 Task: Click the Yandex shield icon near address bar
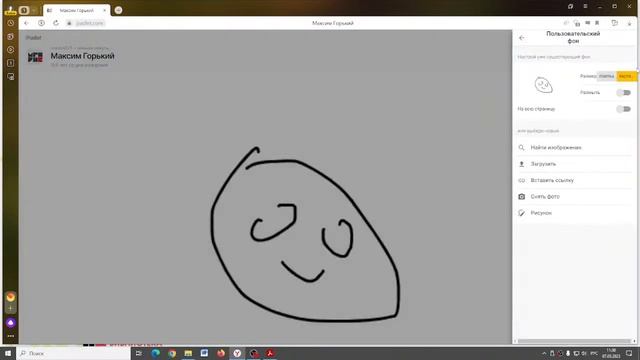(x=41, y=23)
